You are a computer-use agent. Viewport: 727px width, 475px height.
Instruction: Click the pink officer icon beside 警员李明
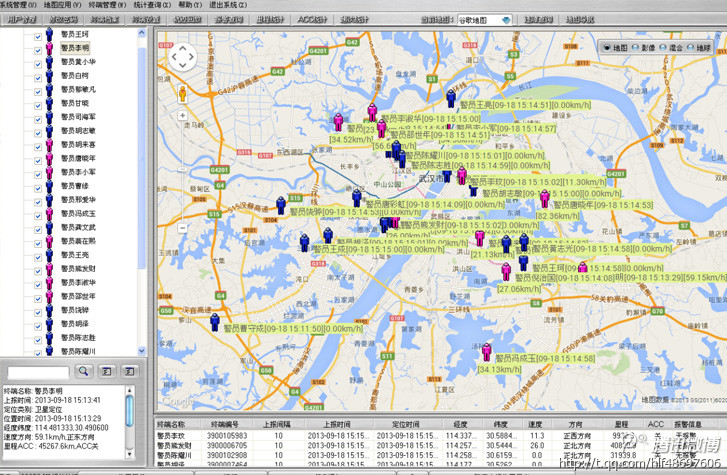(x=48, y=47)
